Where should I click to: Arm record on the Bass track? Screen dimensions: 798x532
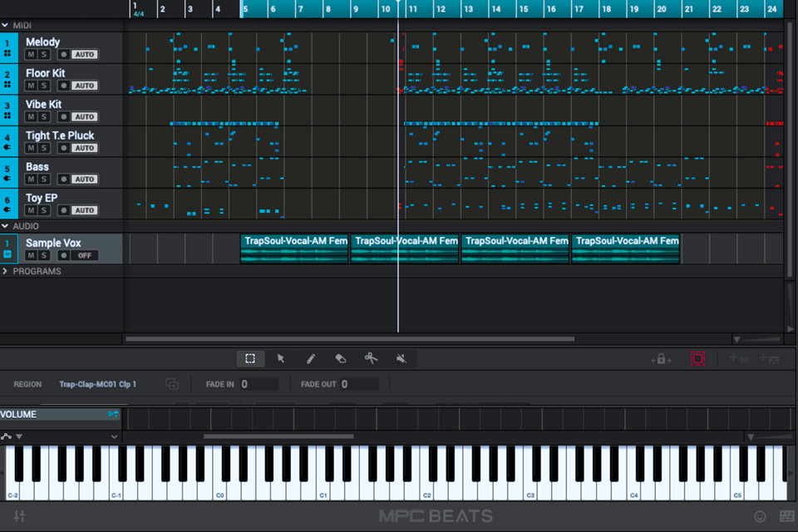pyautogui.click(x=64, y=179)
